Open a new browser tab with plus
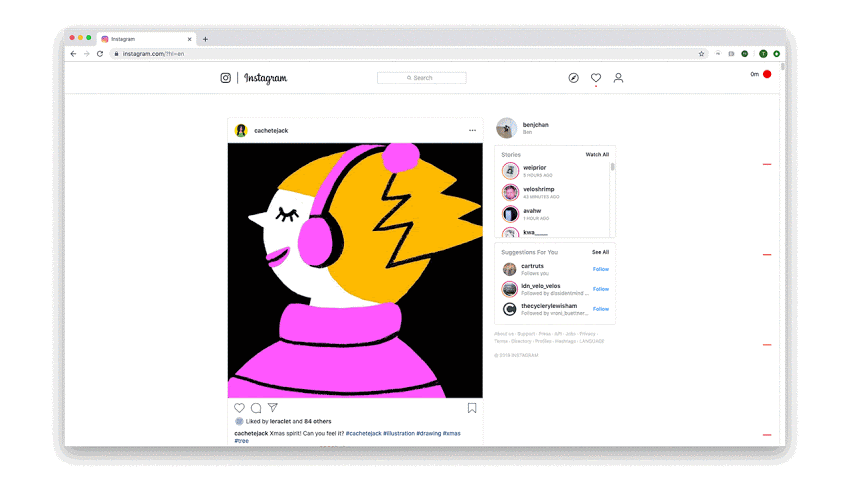The width and height of the screenshot is (850, 478). click(x=205, y=39)
